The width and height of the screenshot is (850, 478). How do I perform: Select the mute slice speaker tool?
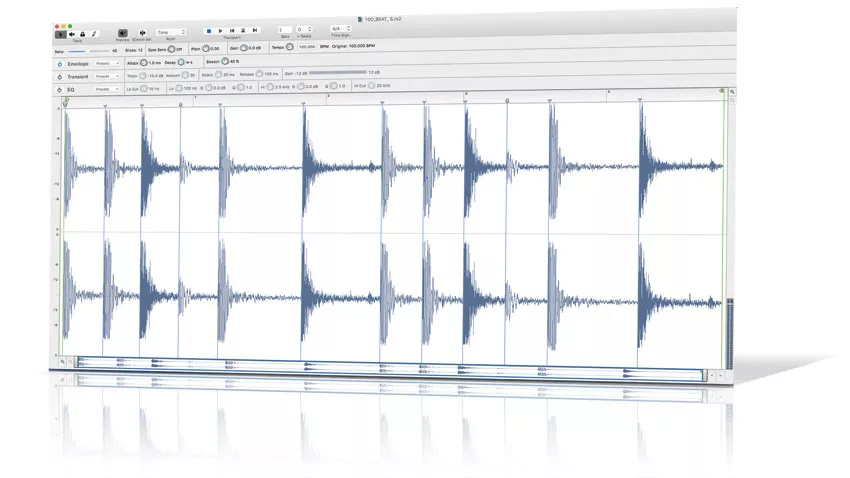pos(71,33)
